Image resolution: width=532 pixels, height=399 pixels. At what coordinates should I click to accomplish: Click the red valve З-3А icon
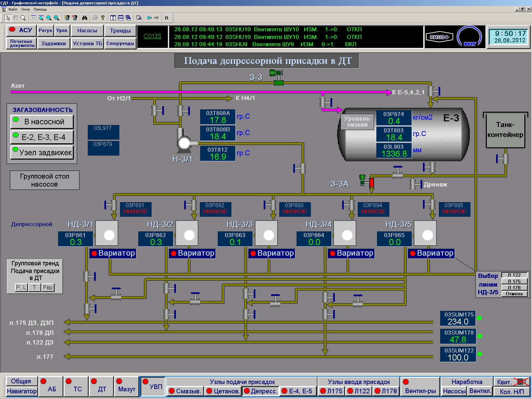tap(371, 183)
